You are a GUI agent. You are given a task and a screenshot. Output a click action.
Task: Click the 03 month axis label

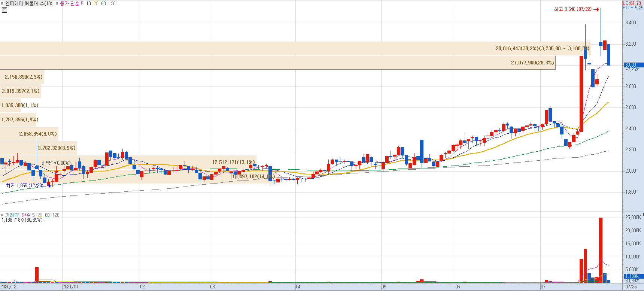point(212,287)
